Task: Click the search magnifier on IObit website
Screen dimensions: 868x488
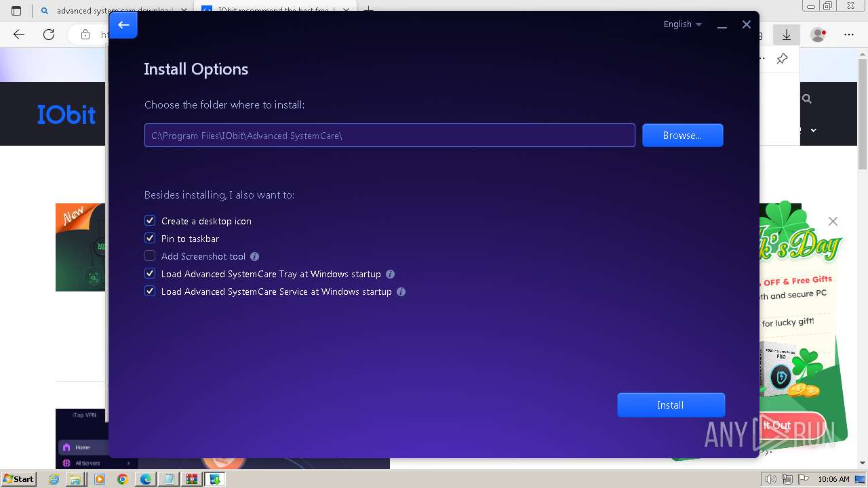Action: [807, 99]
